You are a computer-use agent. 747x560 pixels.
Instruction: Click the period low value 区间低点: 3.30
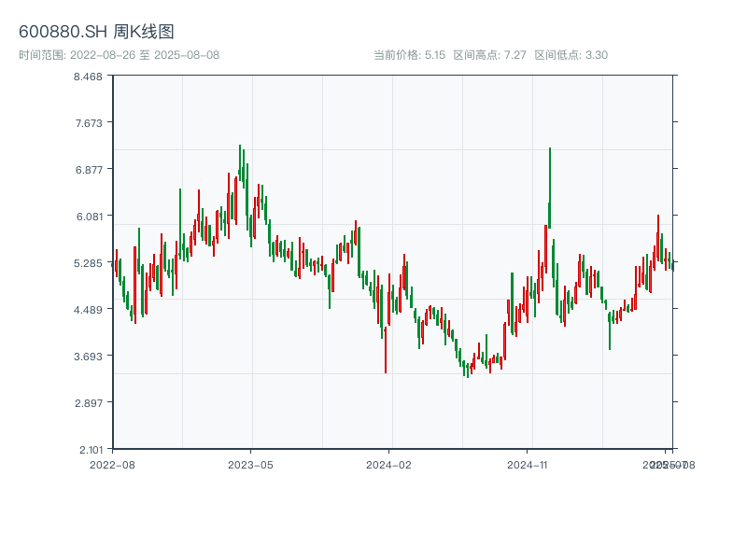point(571,55)
